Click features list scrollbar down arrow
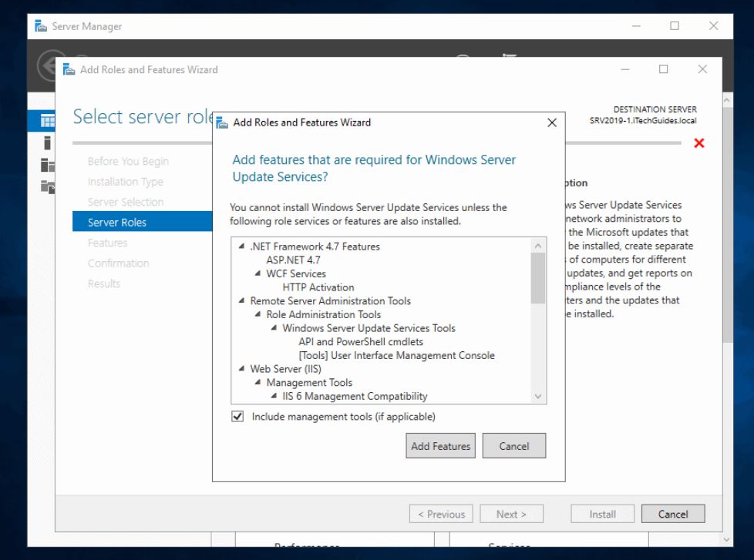 538,396
